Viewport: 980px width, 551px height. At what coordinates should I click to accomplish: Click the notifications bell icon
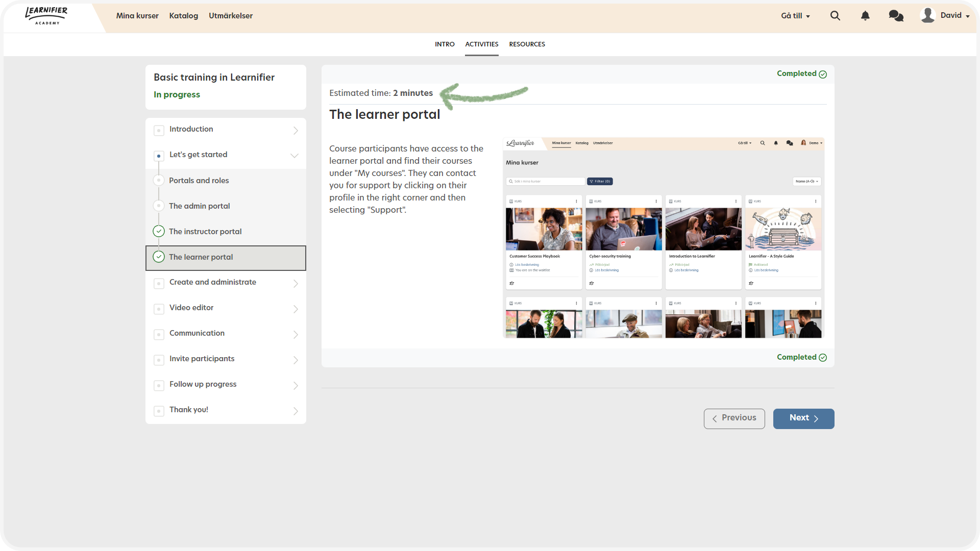click(x=865, y=16)
